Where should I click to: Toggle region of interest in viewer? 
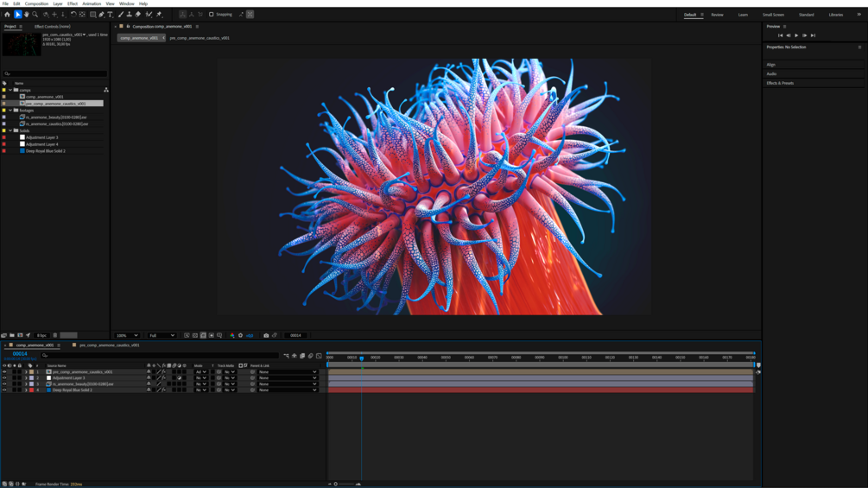[x=212, y=335]
